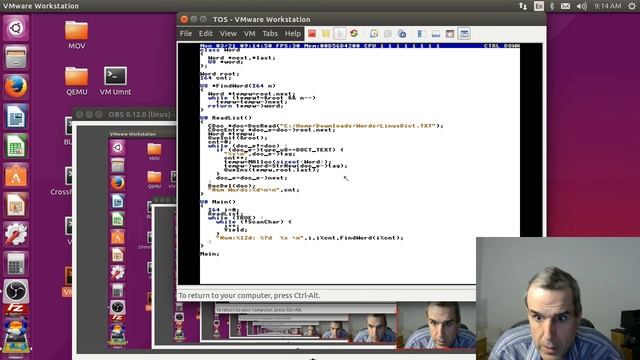The image size is (640, 360).
Task: Maximize the TOS VMware Workstation window
Action: [x=203, y=19]
